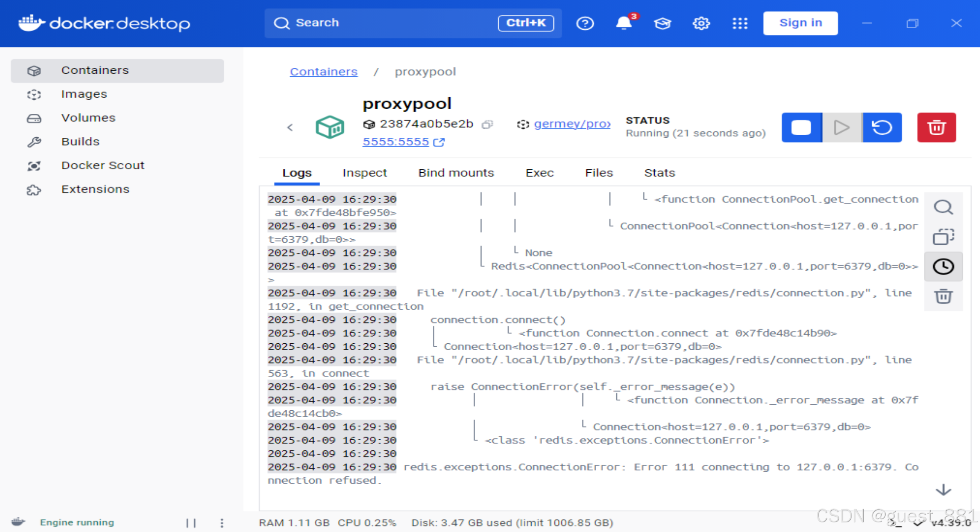980x532 pixels.
Task: Switch to the Inspect tab
Action: click(x=364, y=173)
